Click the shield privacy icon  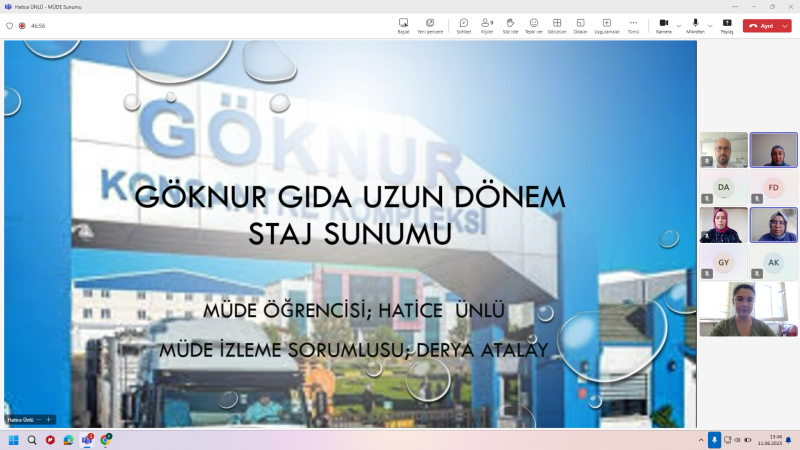click(x=9, y=26)
